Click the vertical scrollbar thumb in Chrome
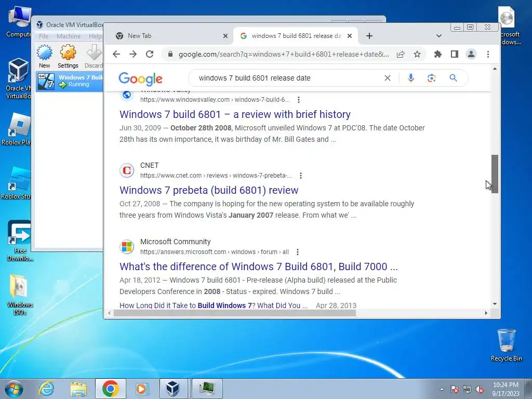Screen dimensions: 532x399 [x=495, y=174]
